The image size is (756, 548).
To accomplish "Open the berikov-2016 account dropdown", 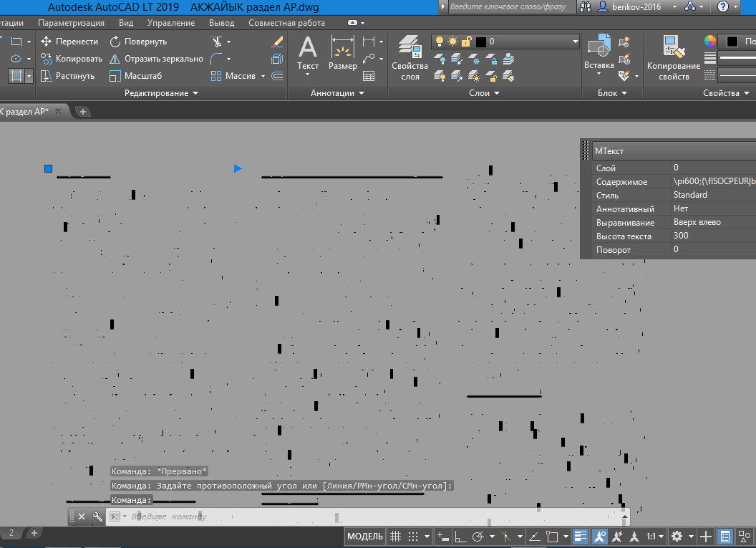I will pyautogui.click(x=675, y=6).
